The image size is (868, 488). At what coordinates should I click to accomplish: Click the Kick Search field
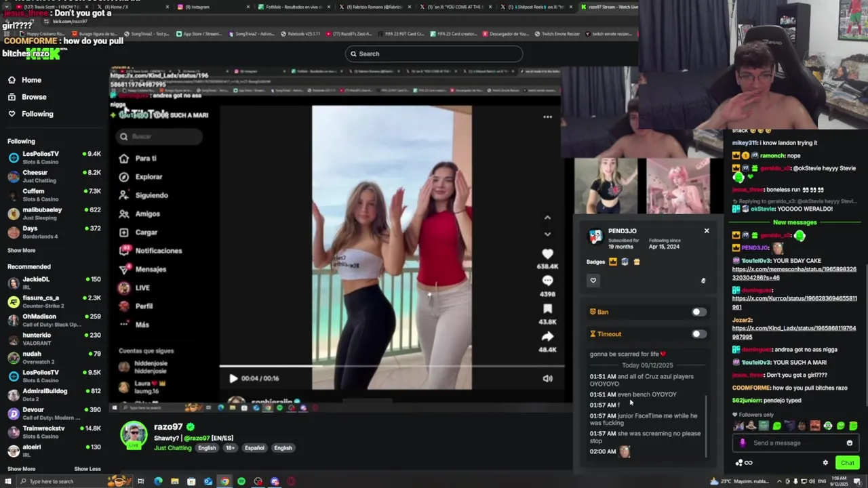tap(434, 54)
